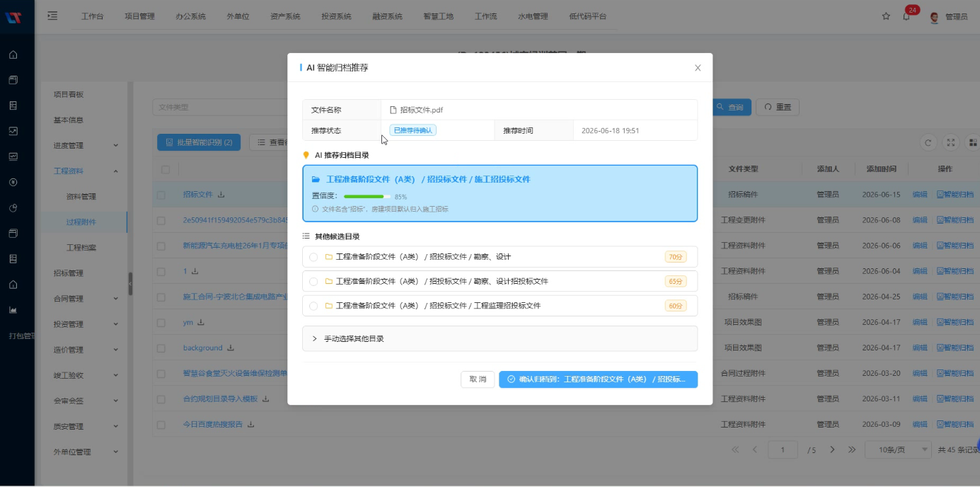Expand 投资管理 in the sidebar
The height and width of the screenshot is (487, 980).
(83, 324)
